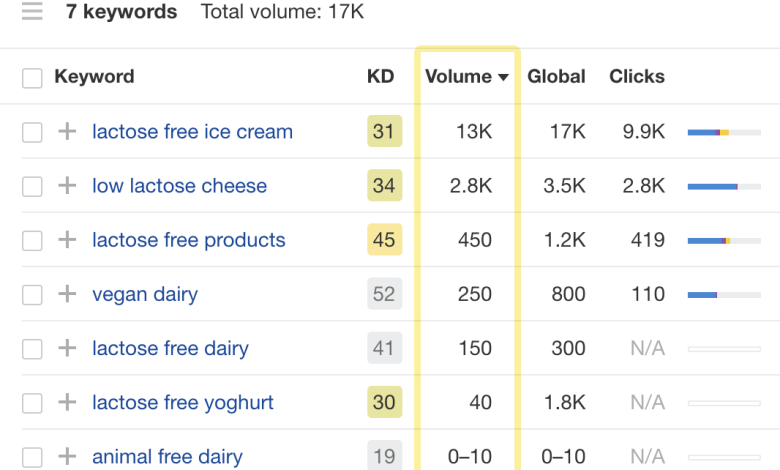Add animal free dairy with plus icon

[67, 456]
